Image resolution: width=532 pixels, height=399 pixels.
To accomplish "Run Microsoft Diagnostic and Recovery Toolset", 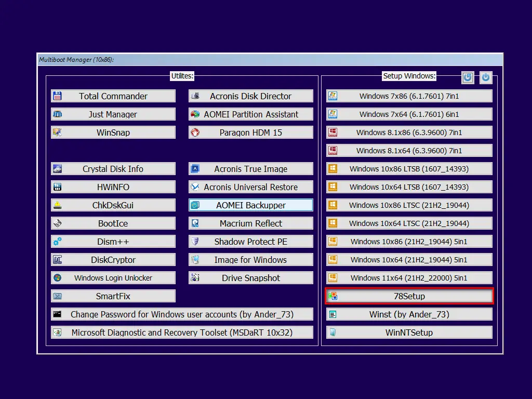I will 182,332.
